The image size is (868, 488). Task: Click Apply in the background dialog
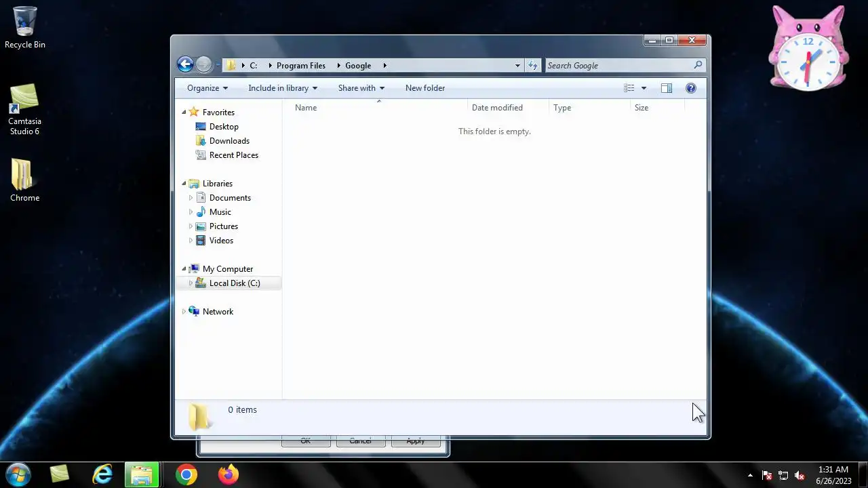point(416,441)
